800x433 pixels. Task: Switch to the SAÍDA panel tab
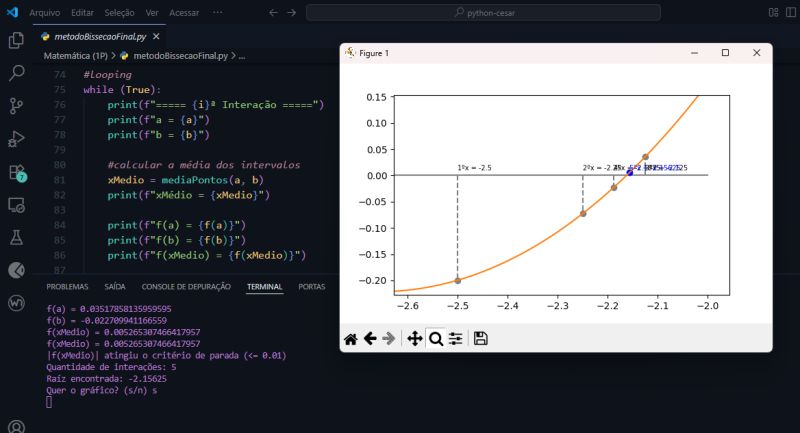point(115,287)
